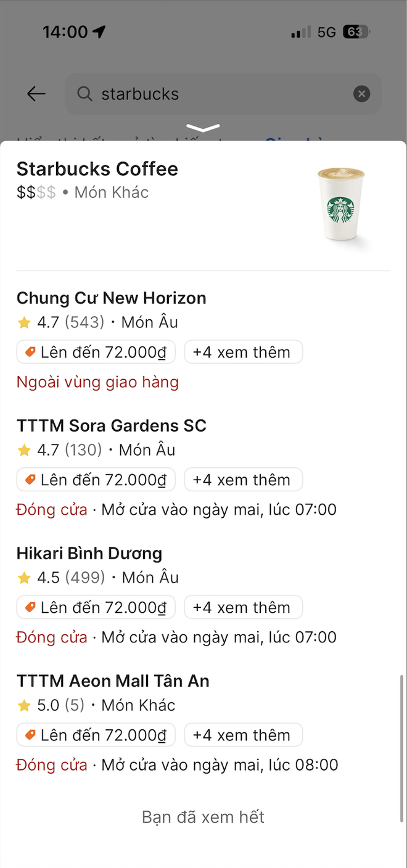
Task: Expand +4 xem thêm for Aeon Mall
Action: pos(243,735)
